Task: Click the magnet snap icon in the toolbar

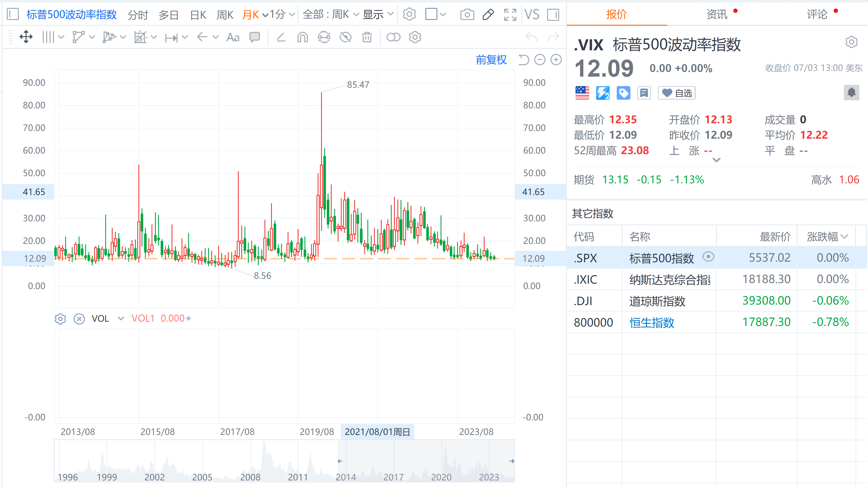Action: (302, 37)
